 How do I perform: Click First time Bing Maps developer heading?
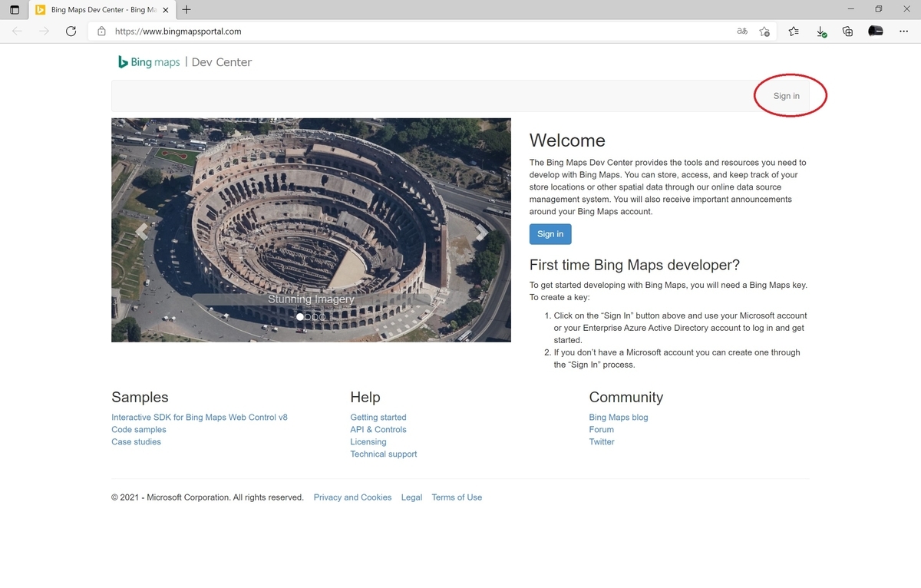(635, 265)
